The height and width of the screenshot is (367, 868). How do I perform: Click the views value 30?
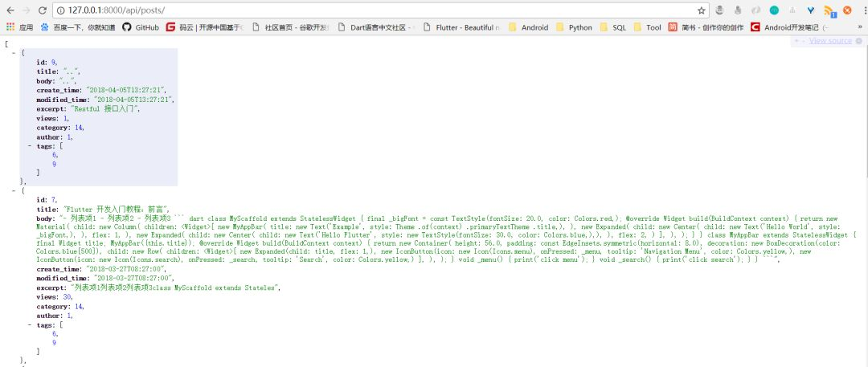click(68, 296)
